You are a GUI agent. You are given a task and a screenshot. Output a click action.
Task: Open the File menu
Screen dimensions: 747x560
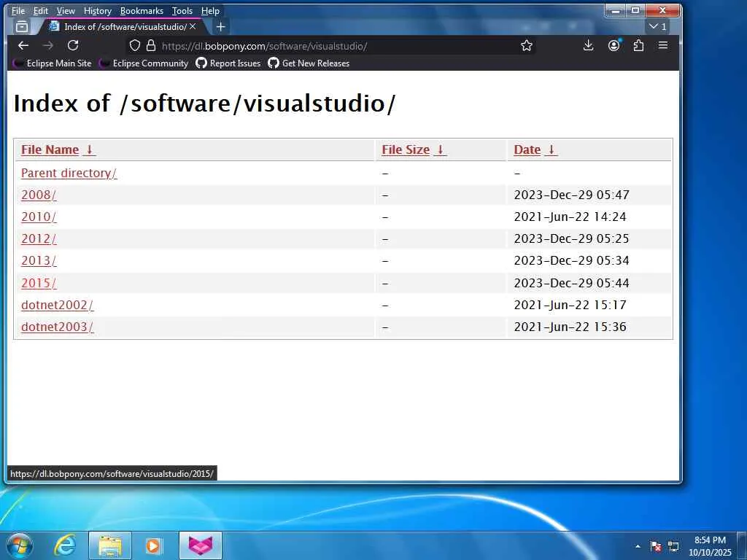[x=18, y=10]
